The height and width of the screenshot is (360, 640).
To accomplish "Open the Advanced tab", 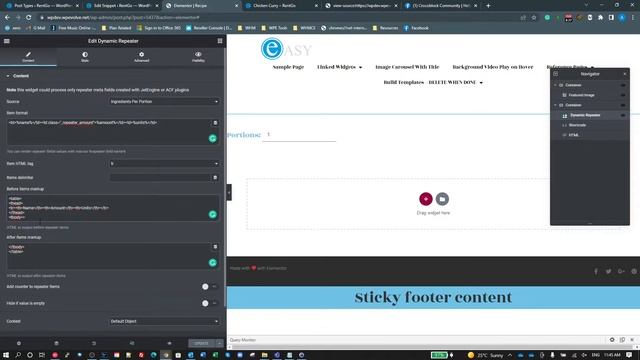I will point(141,57).
